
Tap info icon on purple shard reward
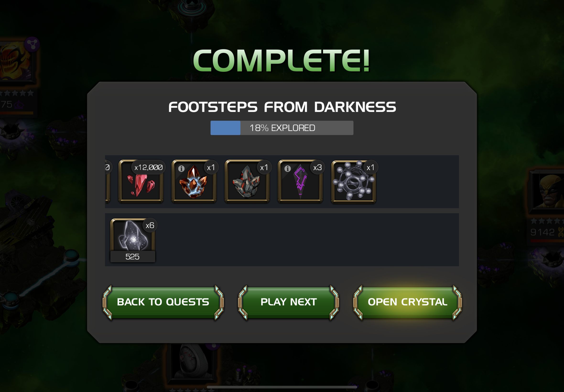click(287, 169)
